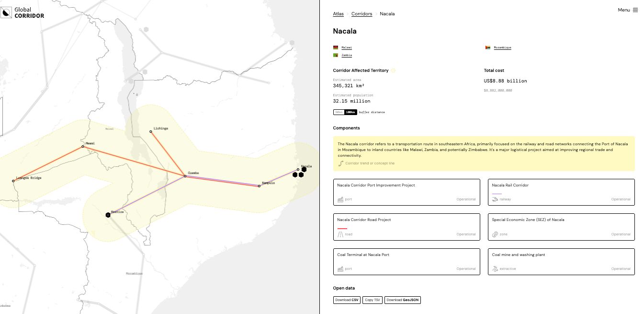Go to Corridors breadcrumb
This screenshot has width=644, height=314.
click(362, 14)
